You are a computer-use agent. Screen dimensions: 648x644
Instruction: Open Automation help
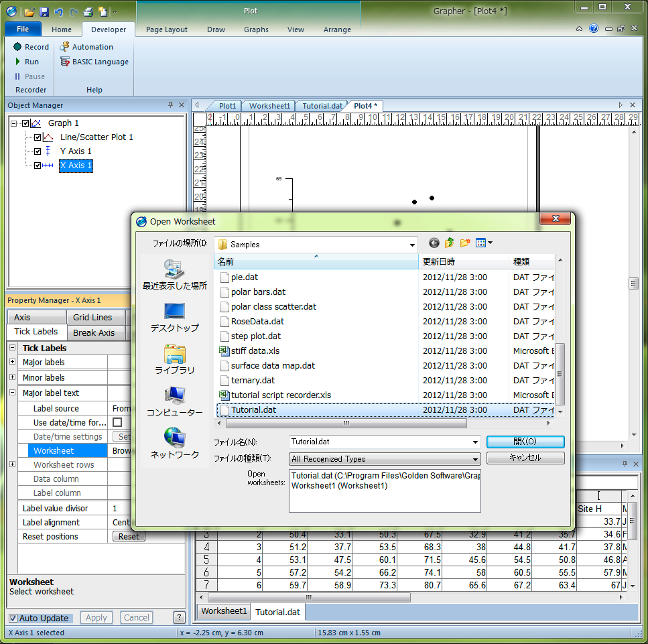[86, 47]
